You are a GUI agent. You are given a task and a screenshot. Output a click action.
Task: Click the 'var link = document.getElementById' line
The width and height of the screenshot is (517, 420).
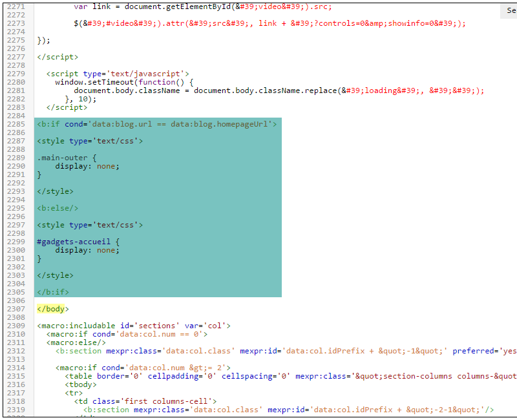pos(203,6)
